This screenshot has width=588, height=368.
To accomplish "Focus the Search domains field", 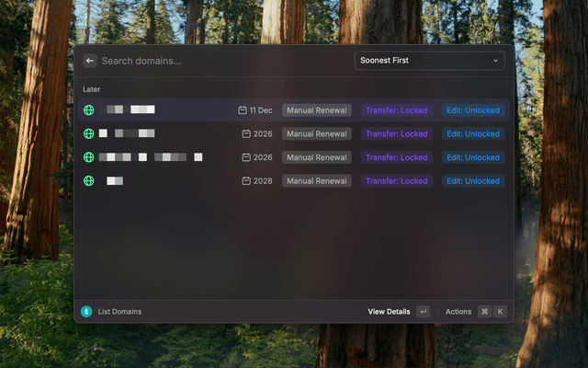I will tap(220, 61).
